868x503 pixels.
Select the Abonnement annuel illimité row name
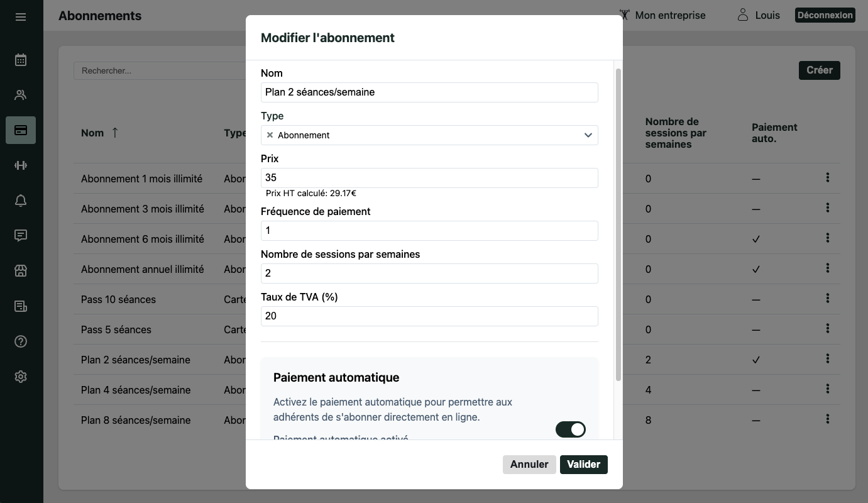143,269
